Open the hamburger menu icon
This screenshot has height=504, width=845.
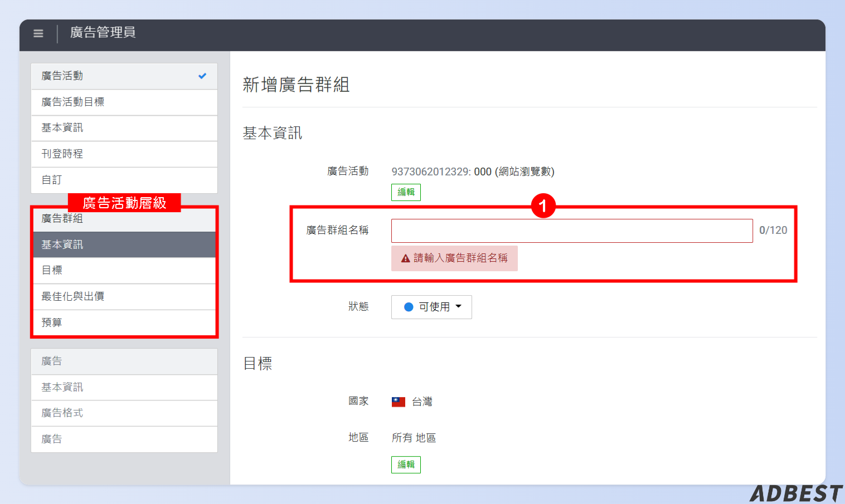click(38, 33)
